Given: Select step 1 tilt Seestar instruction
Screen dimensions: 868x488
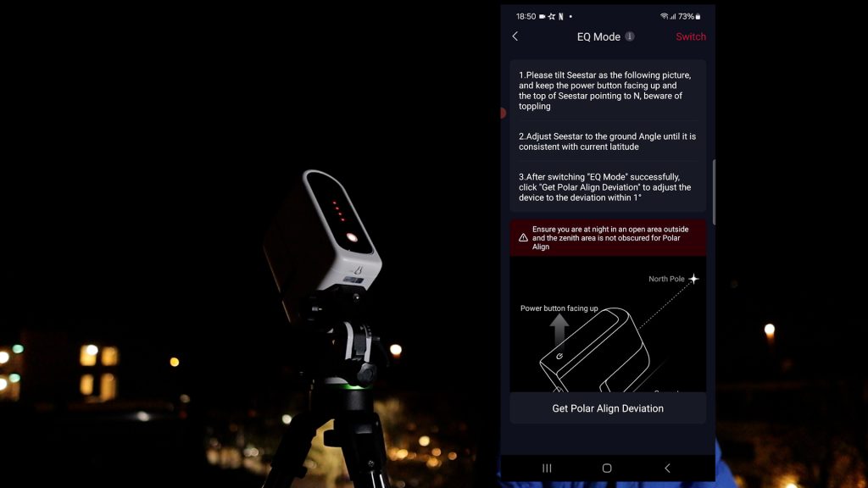Looking at the screenshot, I should click(x=606, y=91).
